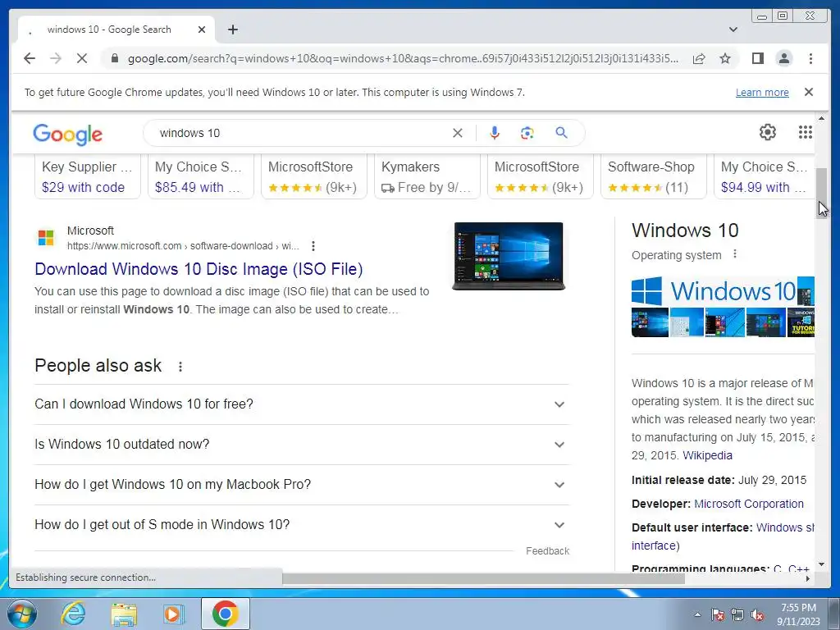This screenshot has width=840, height=630.
Task: Click the Windows 10 laptop thumbnail
Action: click(x=509, y=256)
